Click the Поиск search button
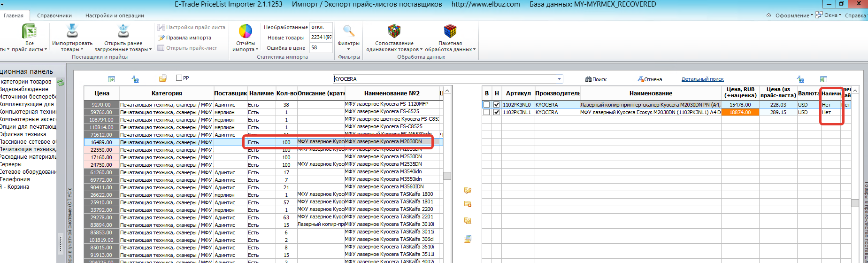Viewport: 868px width, 263px height. (596, 79)
